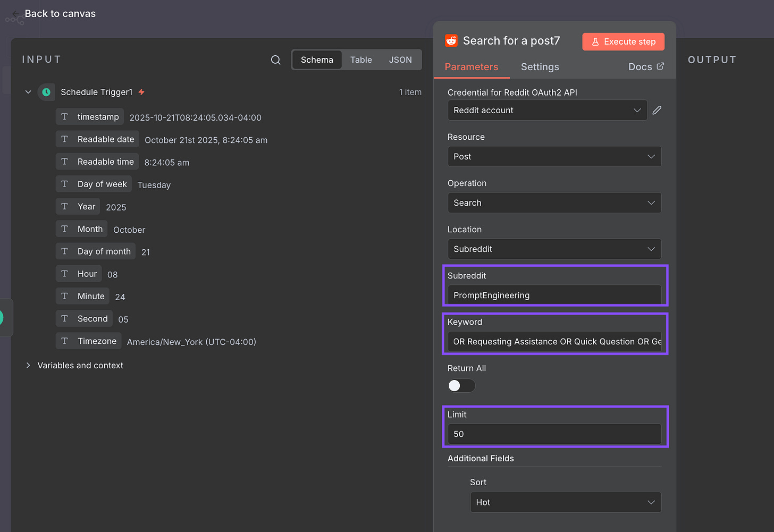Viewport: 774px width, 532px height.
Task: Click the Day of week field pill
Action: click(x=94, y=184)
